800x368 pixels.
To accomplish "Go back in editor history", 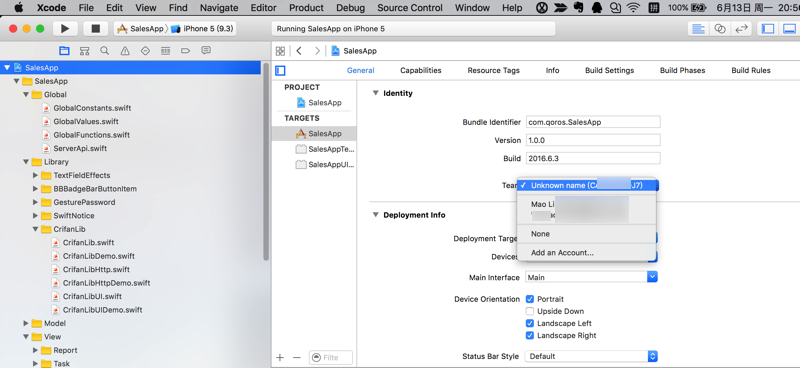I will (299, 51).
